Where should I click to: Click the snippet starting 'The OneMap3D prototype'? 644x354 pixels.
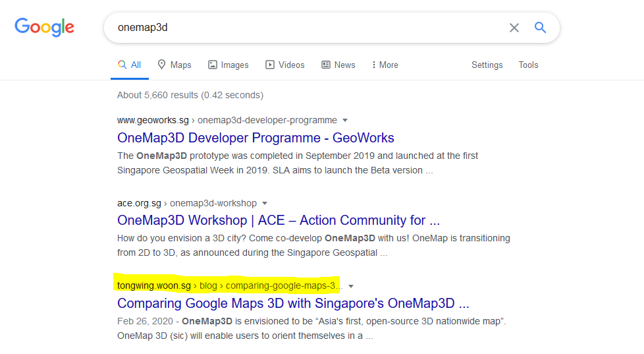pos(298,163)
